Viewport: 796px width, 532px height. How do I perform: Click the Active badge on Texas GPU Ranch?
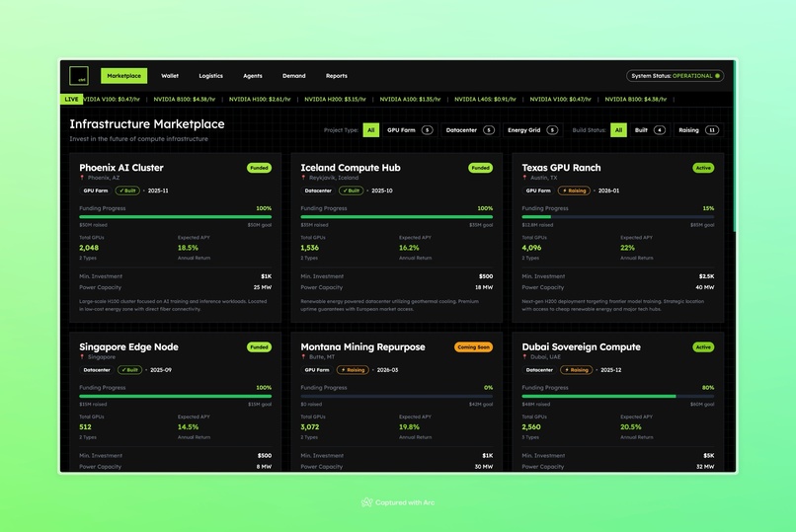pos(703,168)
